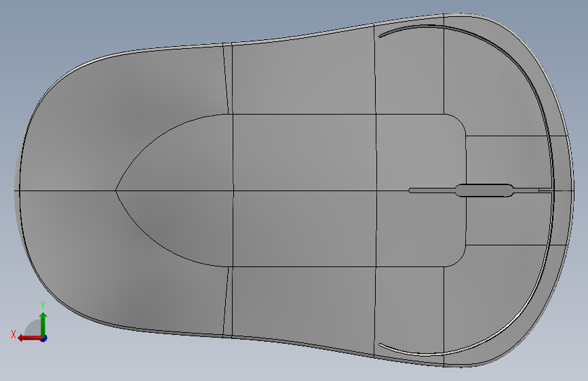Click the green Y axis arrow of the triad
This screenshot has height=381, width=588.
point(43,324)
